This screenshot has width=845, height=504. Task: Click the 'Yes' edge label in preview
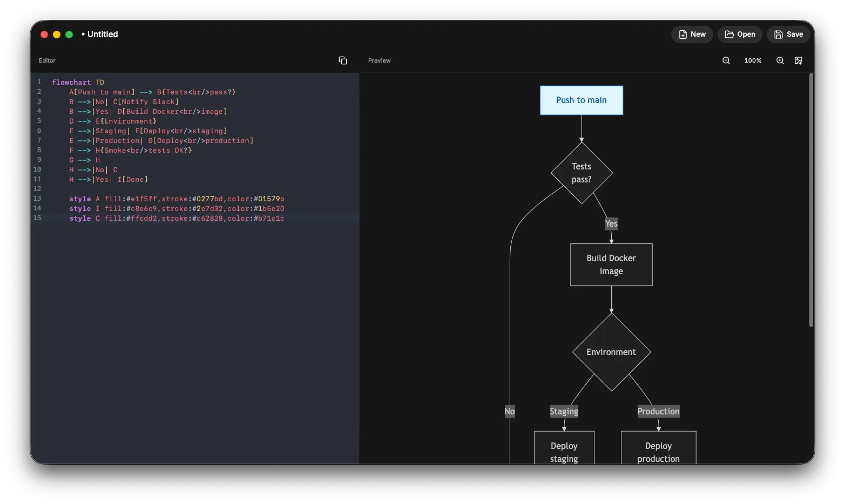611,223
